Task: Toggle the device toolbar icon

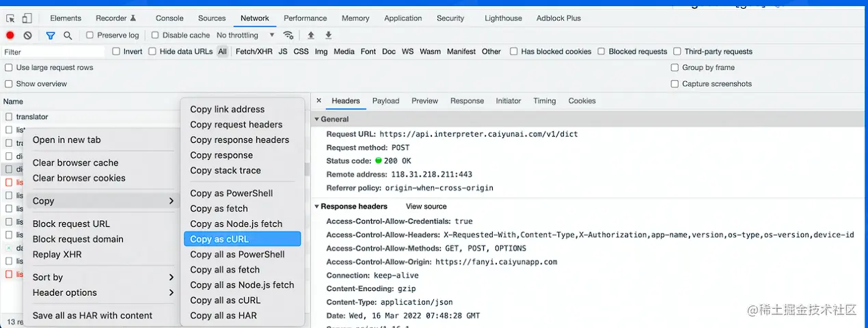Action: point(27,18)
